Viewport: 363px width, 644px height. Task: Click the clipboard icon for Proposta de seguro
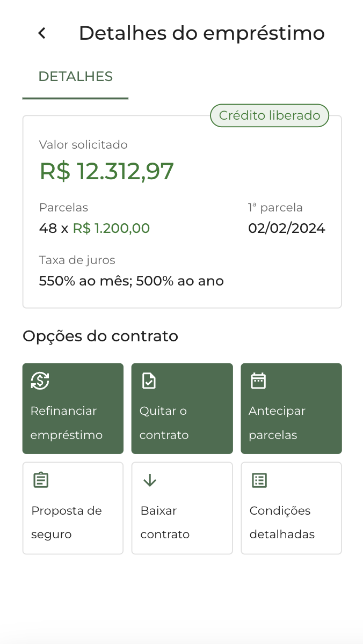(x=41, y=480)
